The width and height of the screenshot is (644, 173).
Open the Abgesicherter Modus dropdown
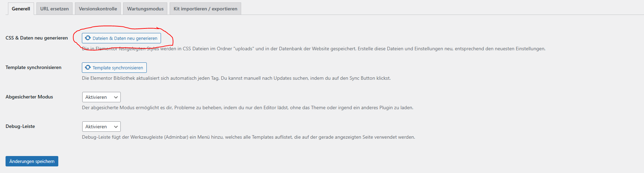click(x=101, y=97)
